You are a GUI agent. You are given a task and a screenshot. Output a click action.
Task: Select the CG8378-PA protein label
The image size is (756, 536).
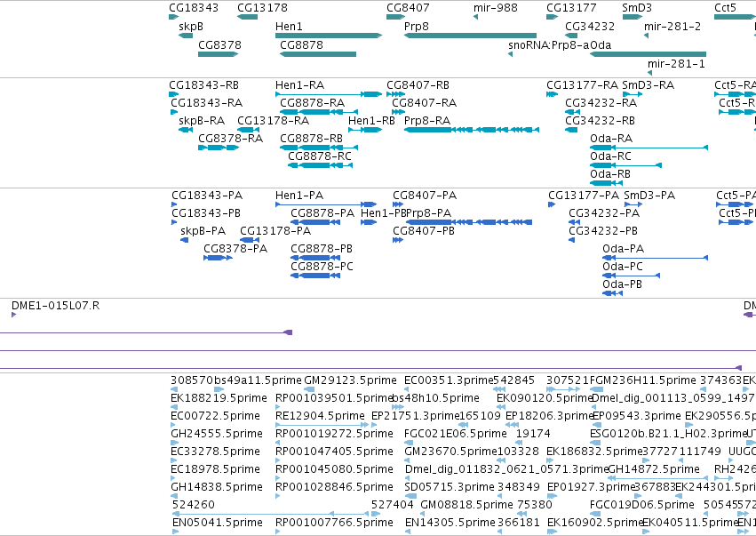235,249
